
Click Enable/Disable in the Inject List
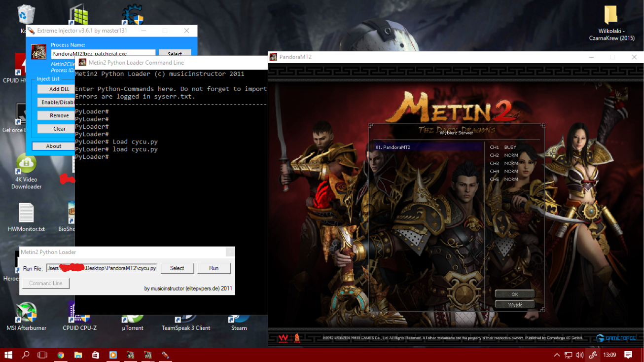point(56,102)
